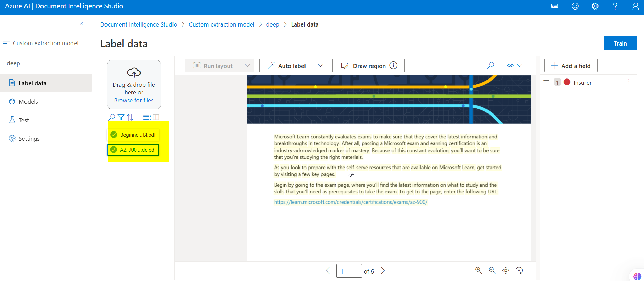Open the help question mark icon
The image size is (644, 281).
[615, 6]
